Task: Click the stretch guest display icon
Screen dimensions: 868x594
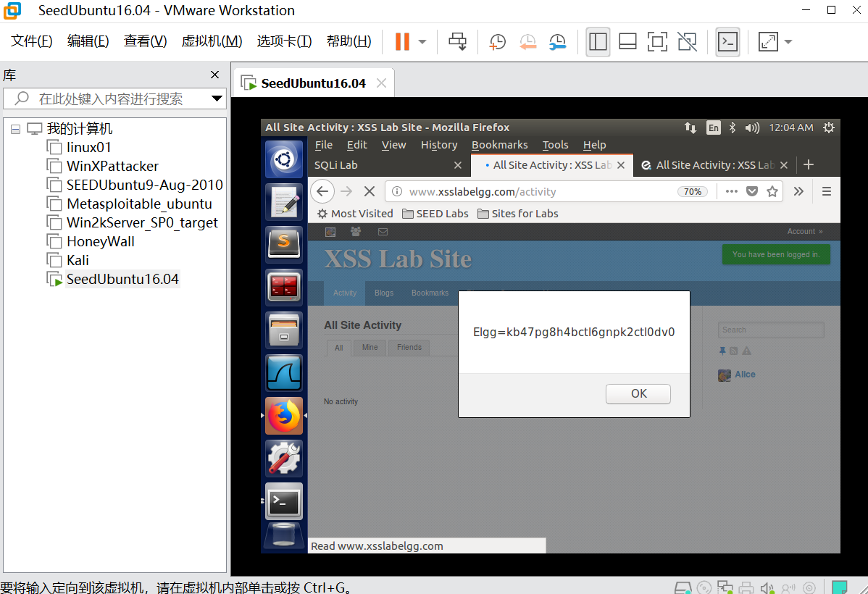Action: (768, 41)
